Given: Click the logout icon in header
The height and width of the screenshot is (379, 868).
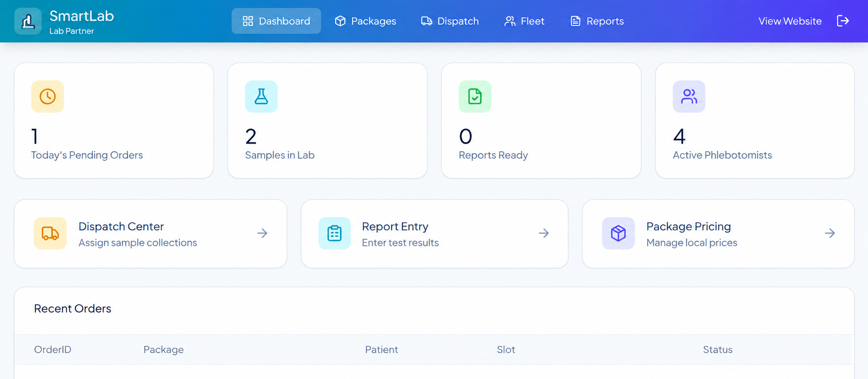Looking at the screenshot, I should tap(842, 21).
